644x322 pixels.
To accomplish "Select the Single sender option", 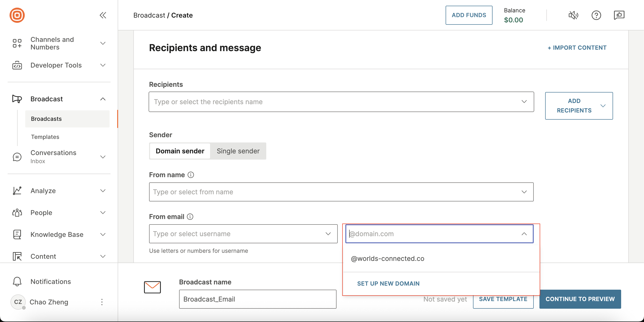I will (238, 151).
